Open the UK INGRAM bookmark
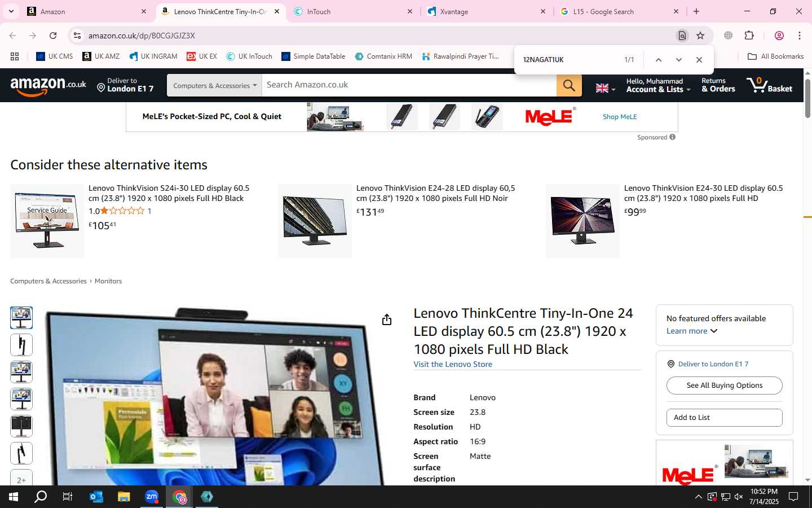Image resolution: width=812 pixels, height=508 pixels. click(x=153, y=56)
